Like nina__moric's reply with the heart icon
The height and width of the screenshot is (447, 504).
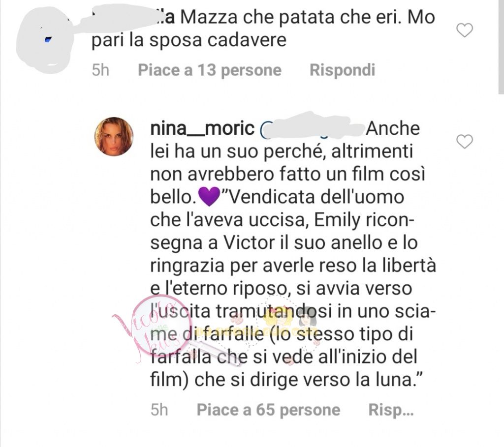tap(465, 142)
